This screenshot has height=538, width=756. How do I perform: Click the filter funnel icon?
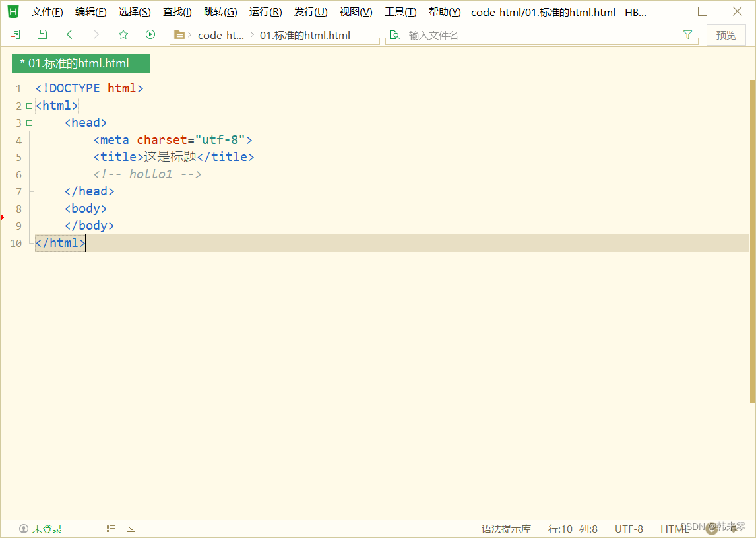point(687,34)
